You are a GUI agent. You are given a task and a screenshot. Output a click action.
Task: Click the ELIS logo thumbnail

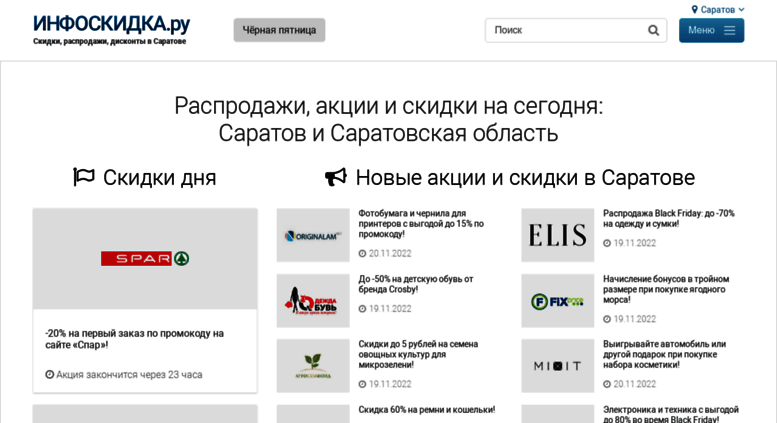557,235
